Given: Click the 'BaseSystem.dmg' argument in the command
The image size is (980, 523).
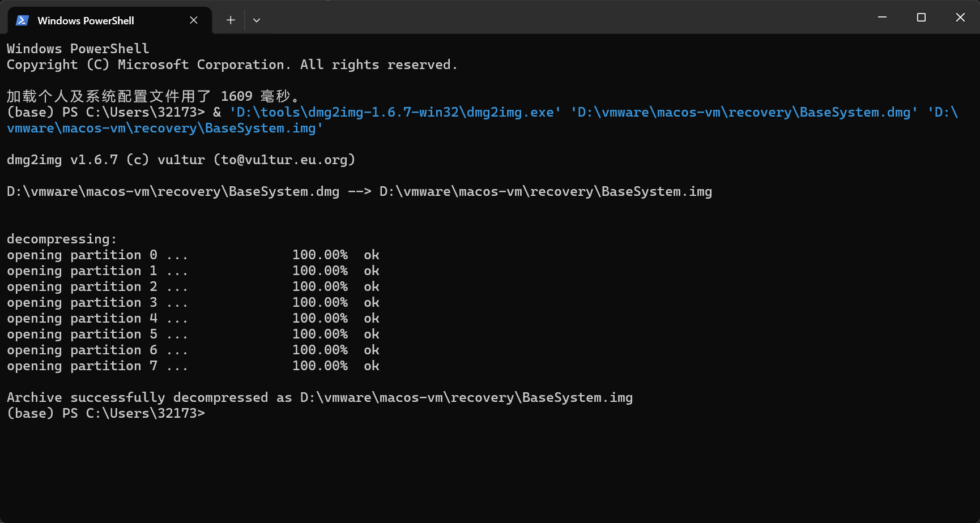Looking at the screenshot, I should tap(744, 112).
